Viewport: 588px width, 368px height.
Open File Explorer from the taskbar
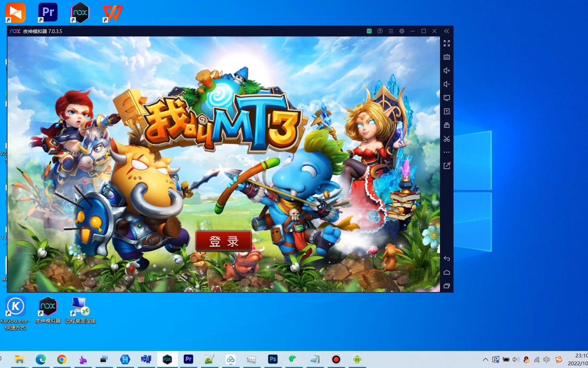point(19,359)
